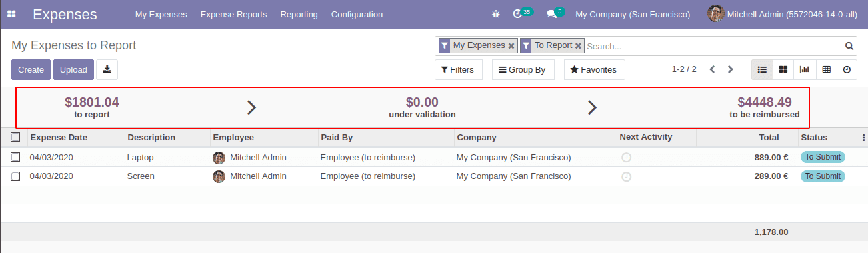Open optional columns three-dot menu
Screen dimensions: 868x253
(x=863, y=138)
